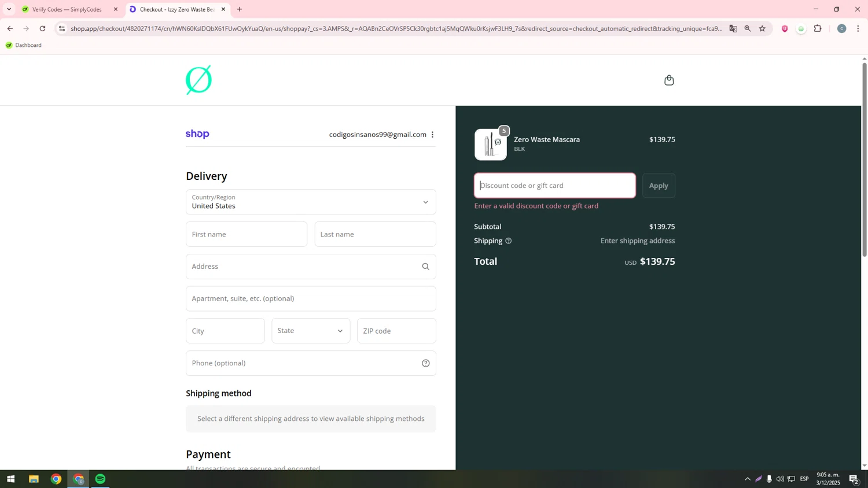Click Phone optional field
The image size is (868, 488).
click(x=311, y=363)
